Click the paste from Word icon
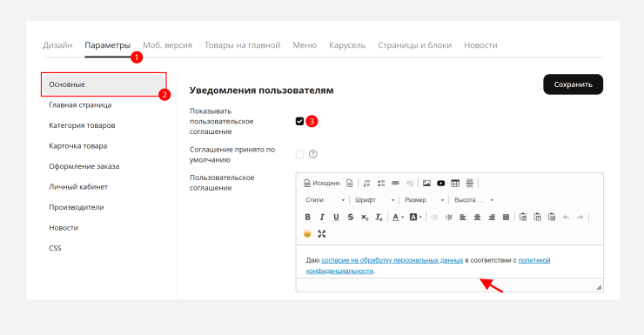This screenshot has width=644, height=335. click(x=552, y=218)
